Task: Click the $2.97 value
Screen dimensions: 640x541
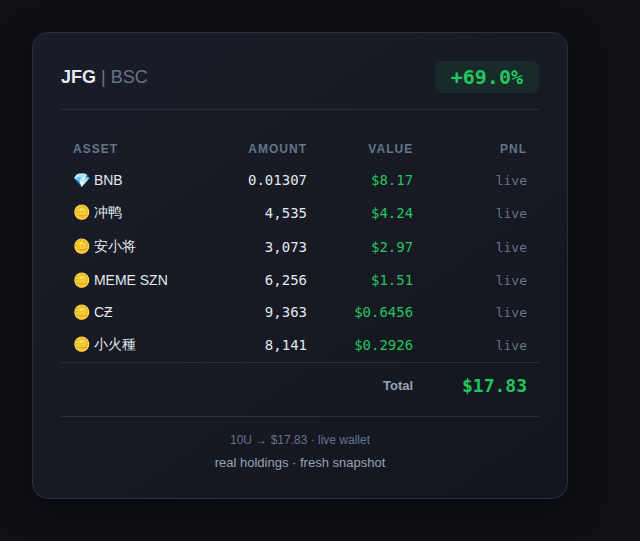Action: coord(392,247)
